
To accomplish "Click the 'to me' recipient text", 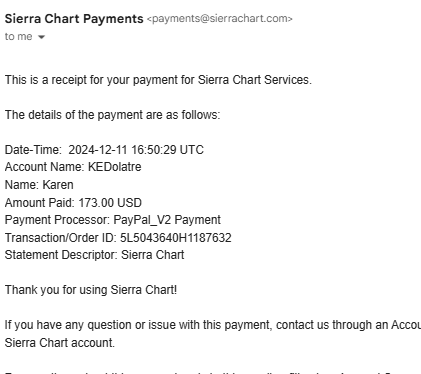I will pyautogui.click(x=19, y=36).
